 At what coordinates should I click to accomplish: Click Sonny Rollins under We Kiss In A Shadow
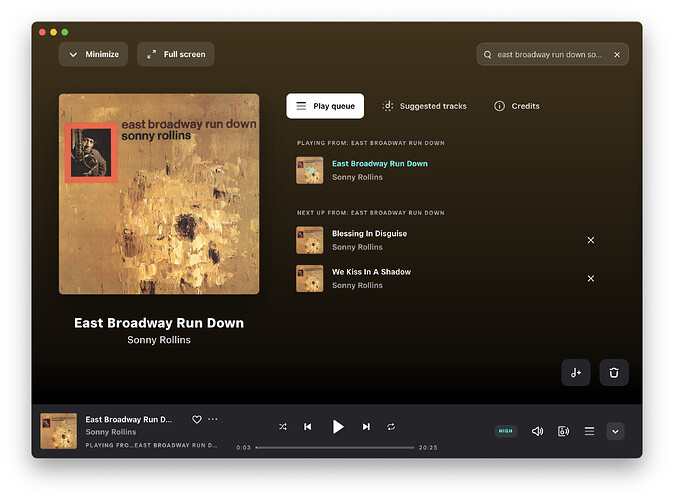357,285
